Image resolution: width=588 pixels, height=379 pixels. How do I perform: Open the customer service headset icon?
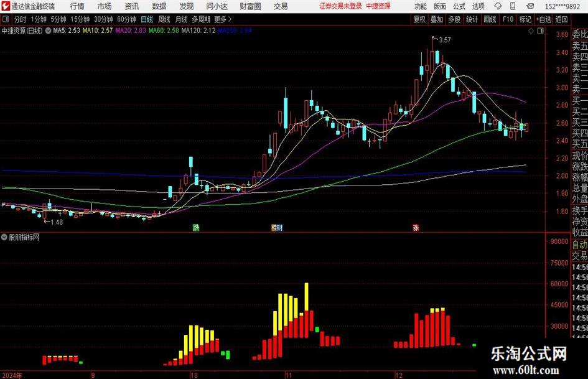click(498, 6)
